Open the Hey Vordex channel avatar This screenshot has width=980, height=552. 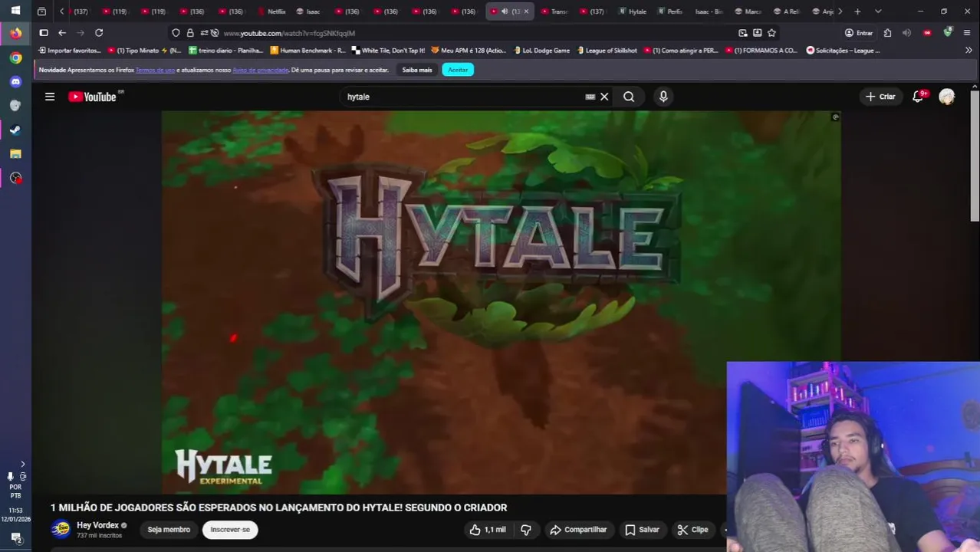click(61, 529)
